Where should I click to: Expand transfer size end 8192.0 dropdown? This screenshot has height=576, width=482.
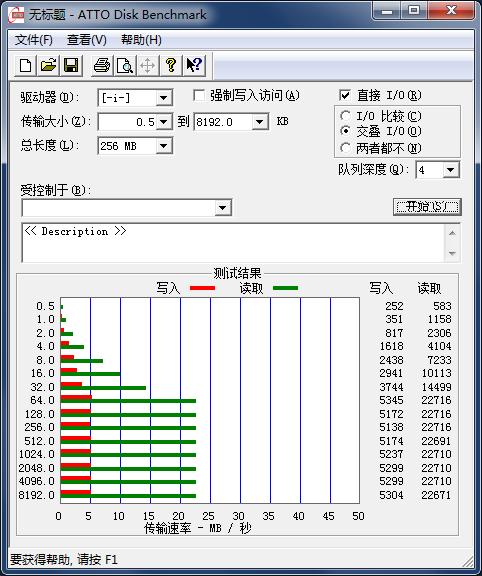pos(259,122)
